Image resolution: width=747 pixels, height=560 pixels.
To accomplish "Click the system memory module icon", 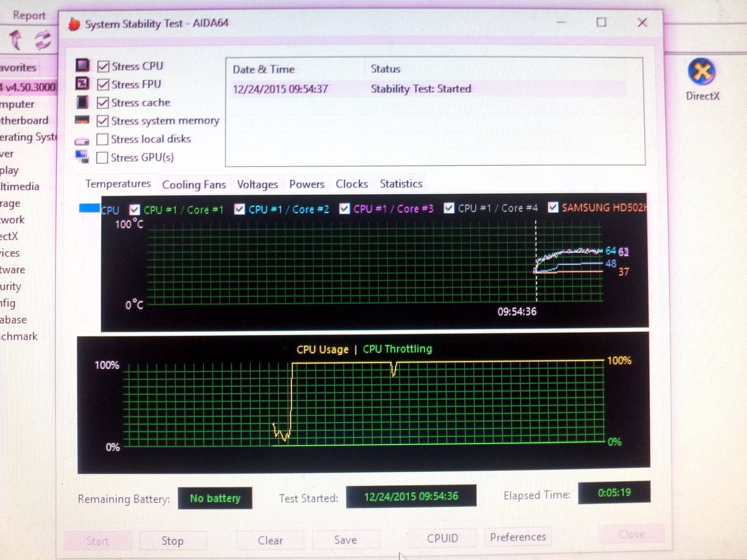I will pyautogui.click(x=82, y=120).
